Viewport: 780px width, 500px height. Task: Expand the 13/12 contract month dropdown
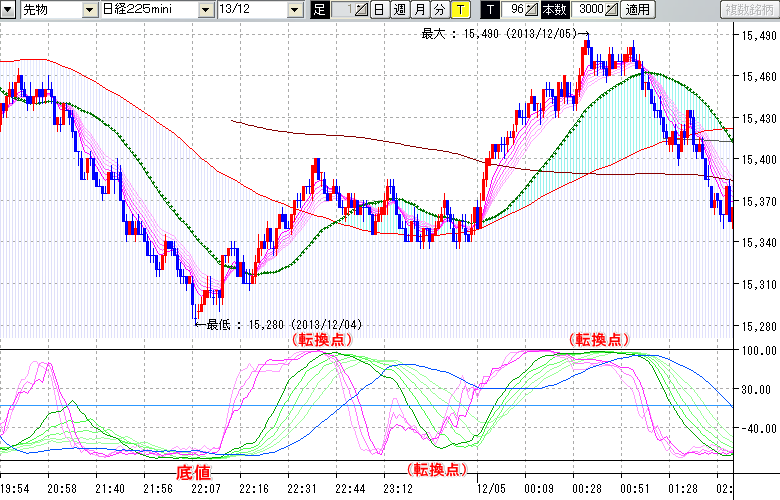294,10
